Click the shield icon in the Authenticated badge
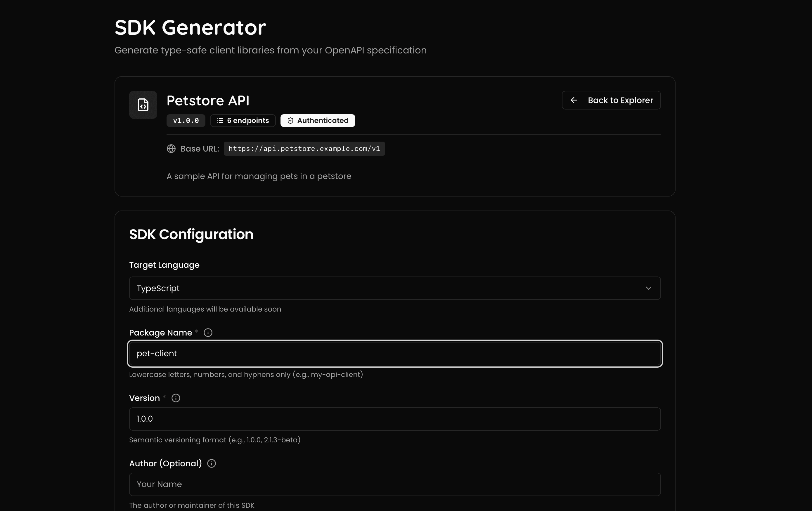This screenshot has height=511, width=812. [x=290, y=121]
